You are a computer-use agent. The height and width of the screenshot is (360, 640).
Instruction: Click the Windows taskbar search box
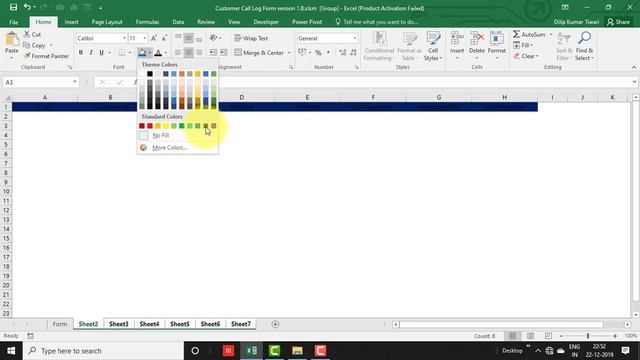pyautogui.click(x=103, y=351)
